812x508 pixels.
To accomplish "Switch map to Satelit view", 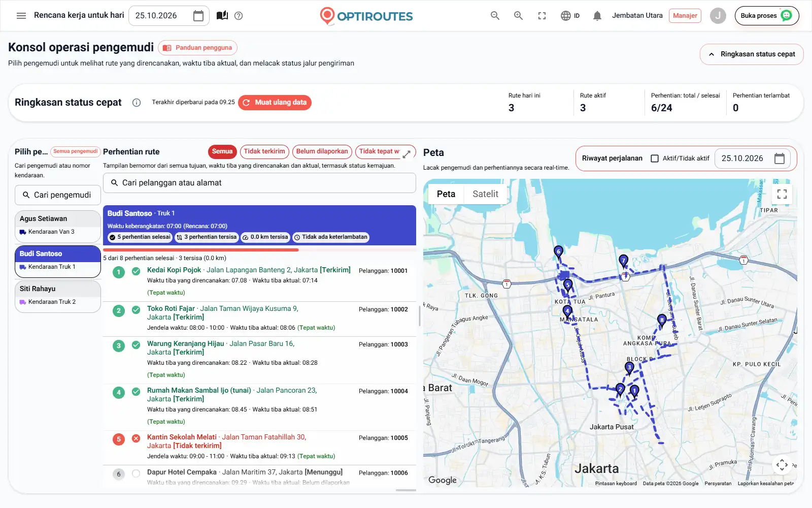I will tap(485, 194).
